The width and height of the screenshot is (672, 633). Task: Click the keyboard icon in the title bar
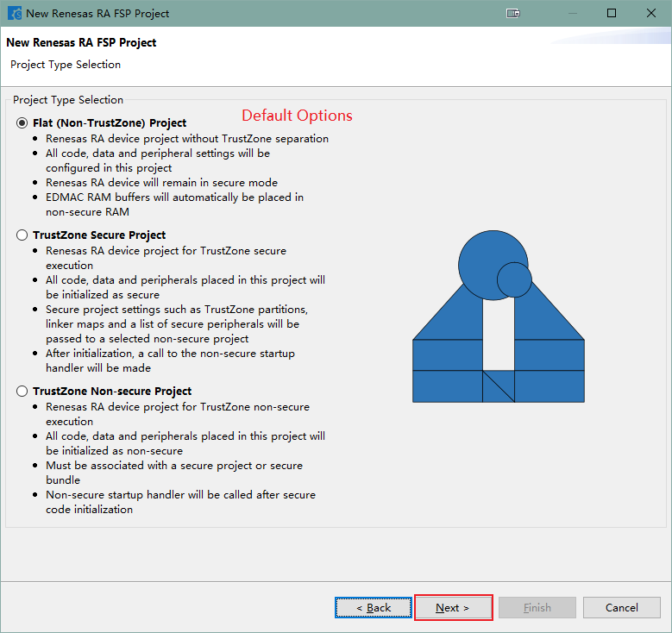[x=513, y=13]
